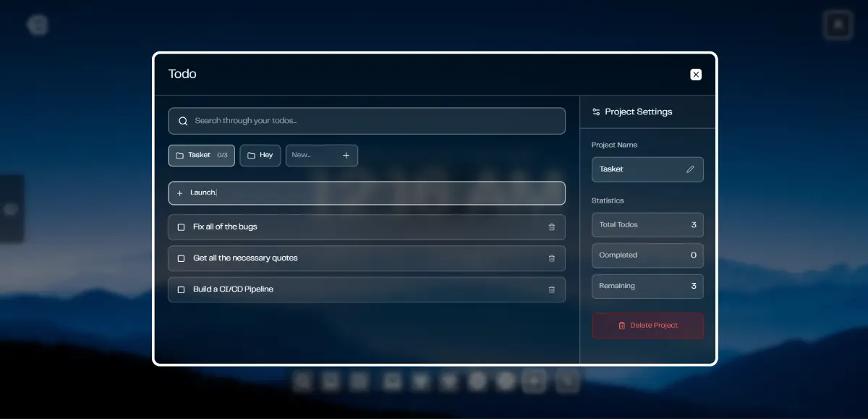The height and width of the screenshot is (419, 868).
Task: Focus the 'Search through your todos' field
Action: pyautogui.click(x=376, y=121)
